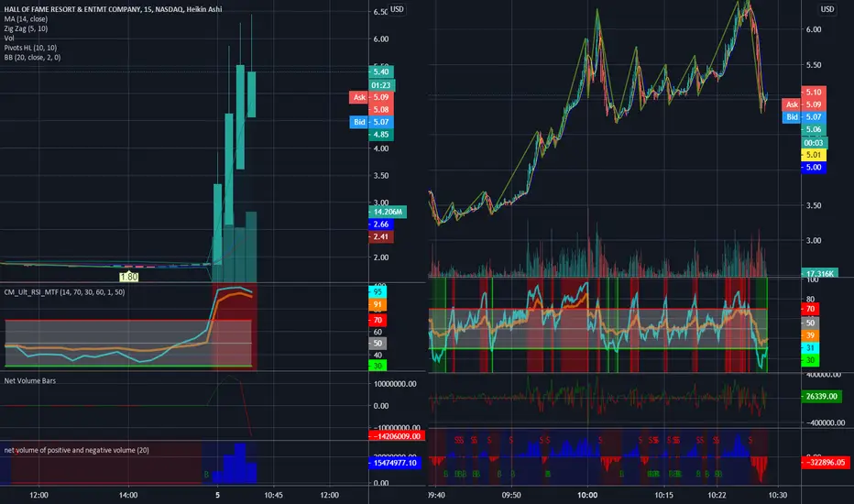
Task: Select the MA (14, close) indicator legend
Action: coord(26,19)
